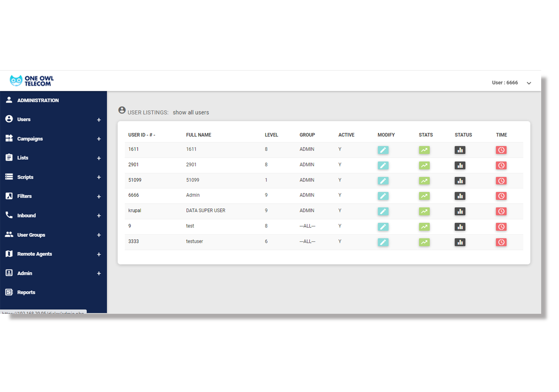Expand User Groups menu with plus sign

[99, 235]
